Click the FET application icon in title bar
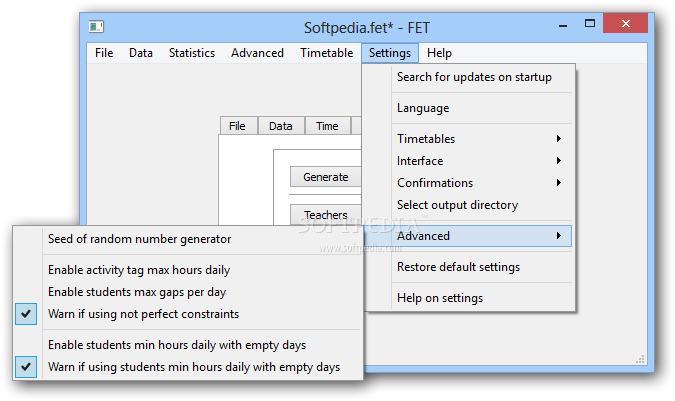Image resolution: width=675 pixels, height=401 pixels. tap(96, 27)
